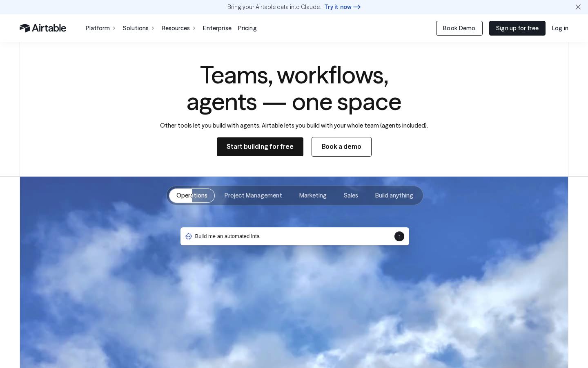This screenshot has height=368, width=588.
Task: Switch to the Project Management tab
Action: point(253,195)
